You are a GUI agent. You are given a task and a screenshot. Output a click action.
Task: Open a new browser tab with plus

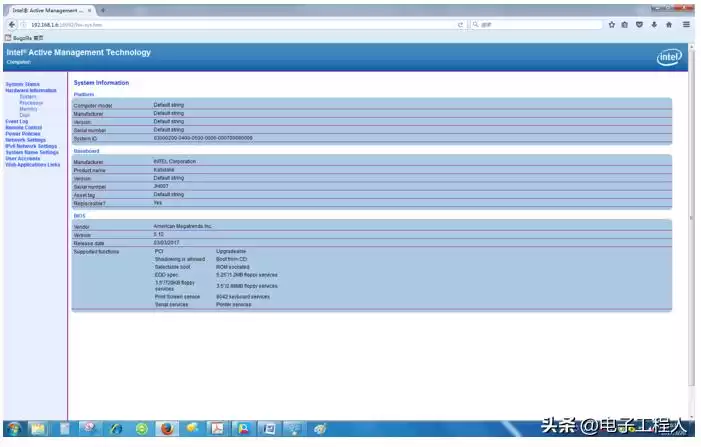coord(103,9)
